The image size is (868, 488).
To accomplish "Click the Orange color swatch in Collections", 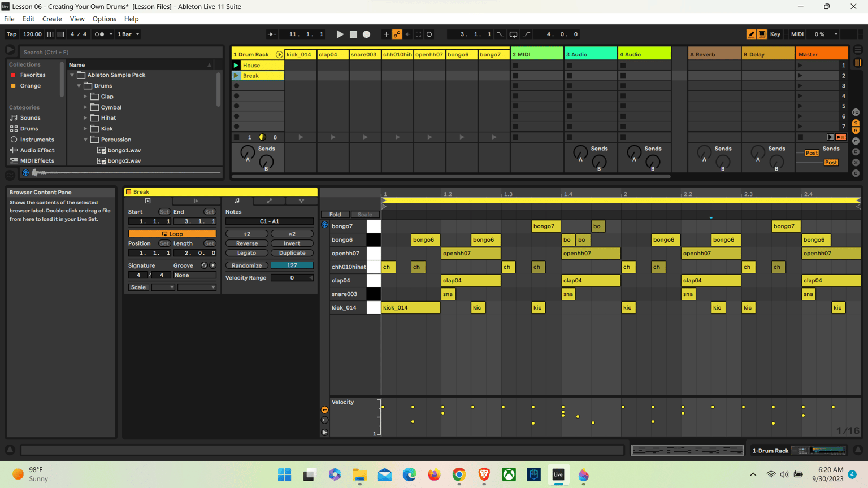I will tap(14, 86).
